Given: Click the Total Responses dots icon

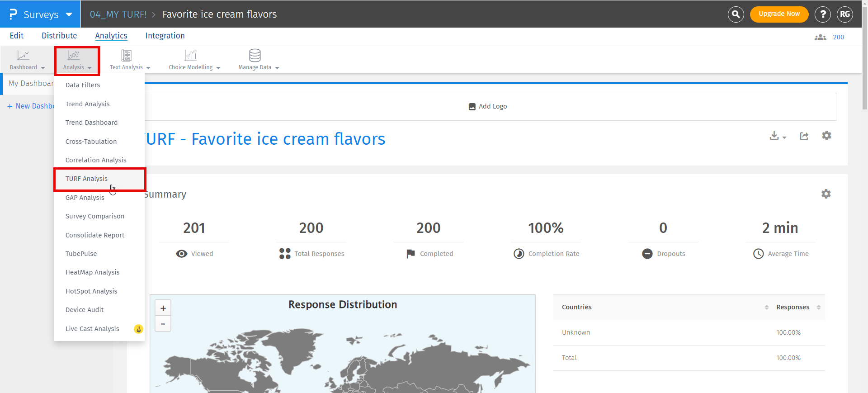Looking at the screenshot, I should [285, 254].
